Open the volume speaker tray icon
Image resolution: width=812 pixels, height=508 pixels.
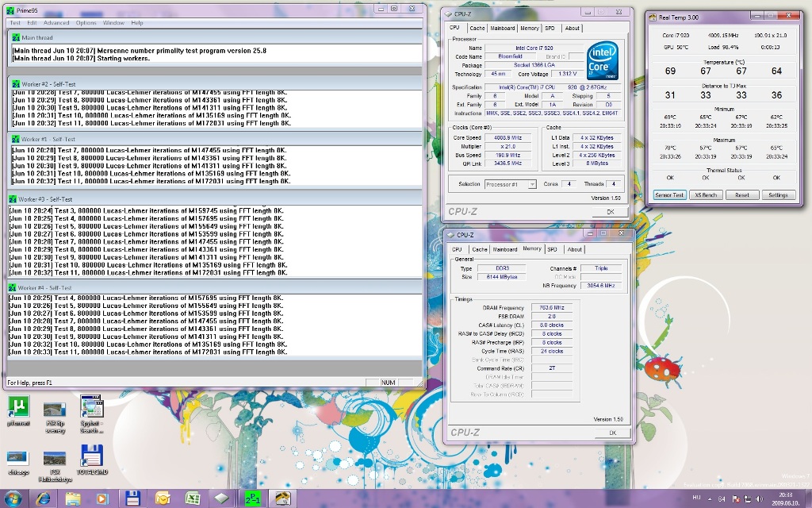click(x=759, y=499)
